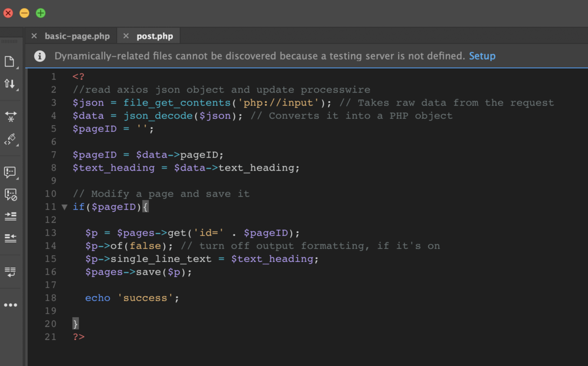Close the post.php tab
588x366 pixels.
pos(125,35)
